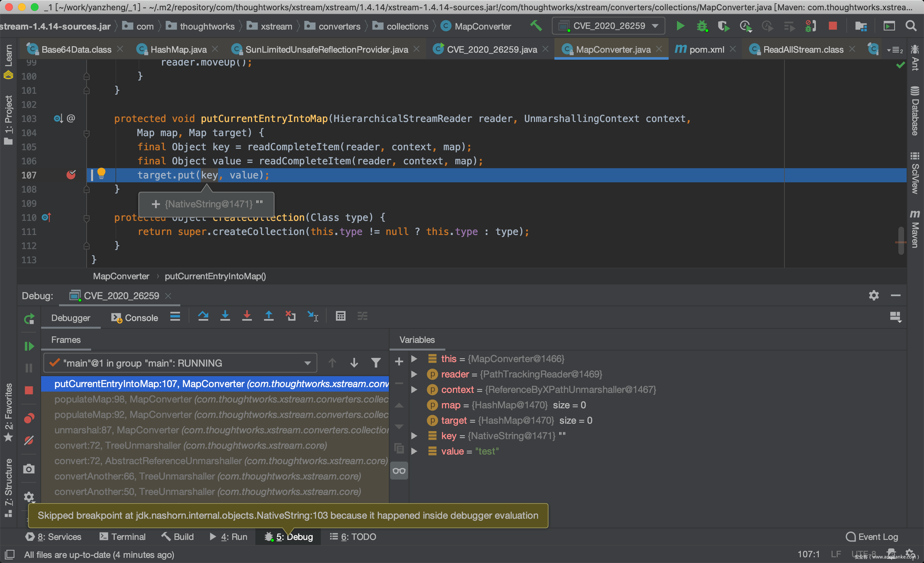
Task: Click Step Out debugger icon
Action: pos(269,316)
